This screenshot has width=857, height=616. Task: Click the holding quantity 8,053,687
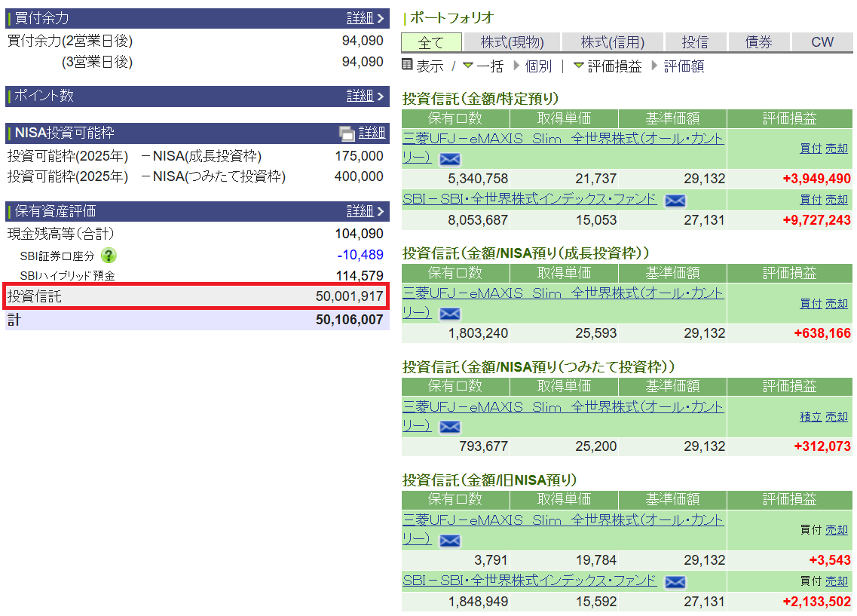478,220
